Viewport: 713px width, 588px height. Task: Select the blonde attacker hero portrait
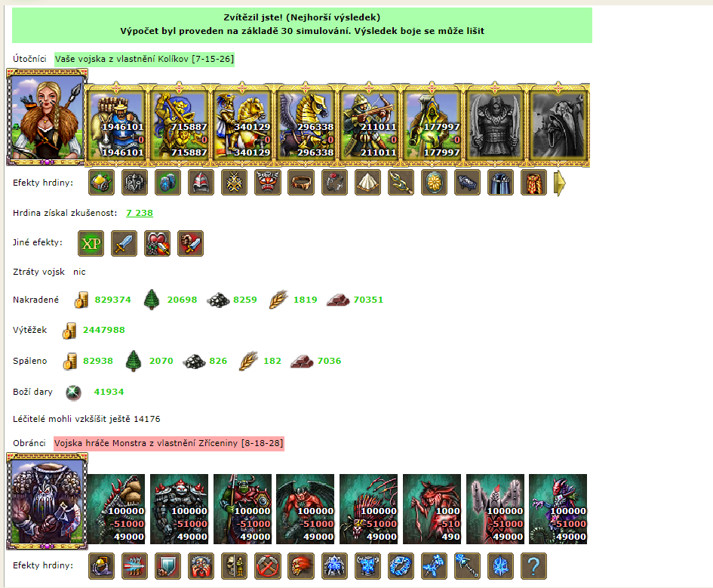(x=47, y=117)
